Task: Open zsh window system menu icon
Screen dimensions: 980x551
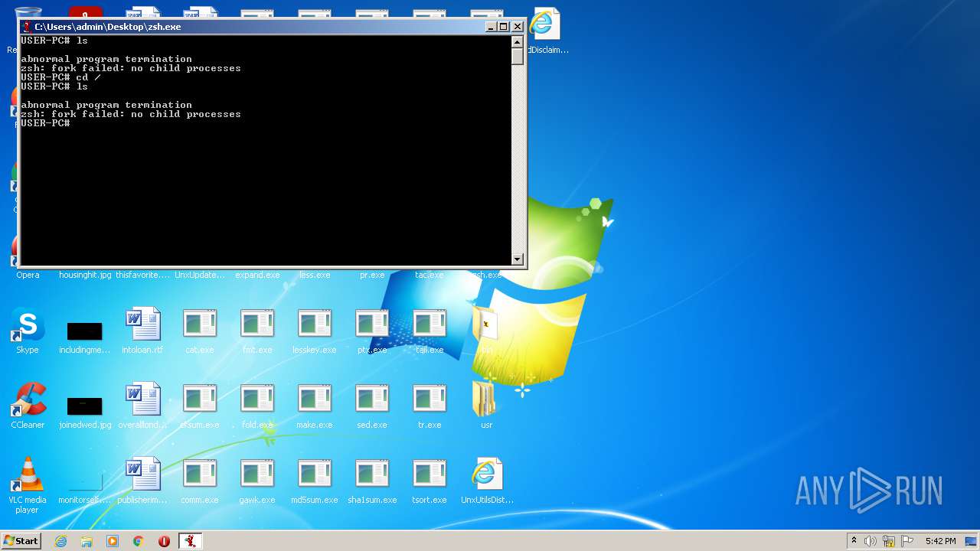Action: coord(27,26)
